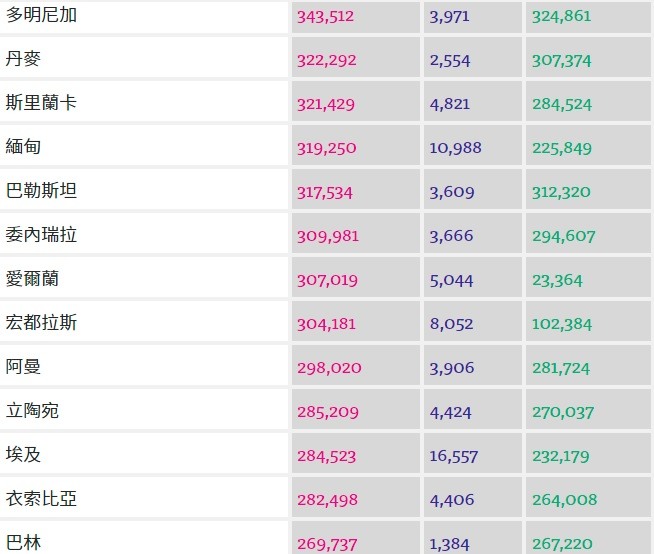
Task: Select the purple value 10,988
Action: [x=455, y=148]
